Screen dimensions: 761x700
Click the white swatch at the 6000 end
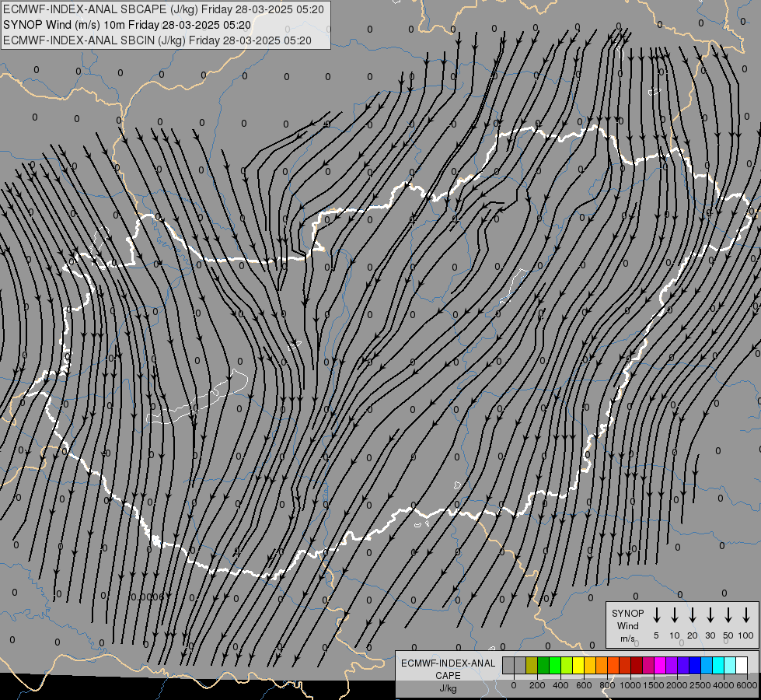pos(742,666)
